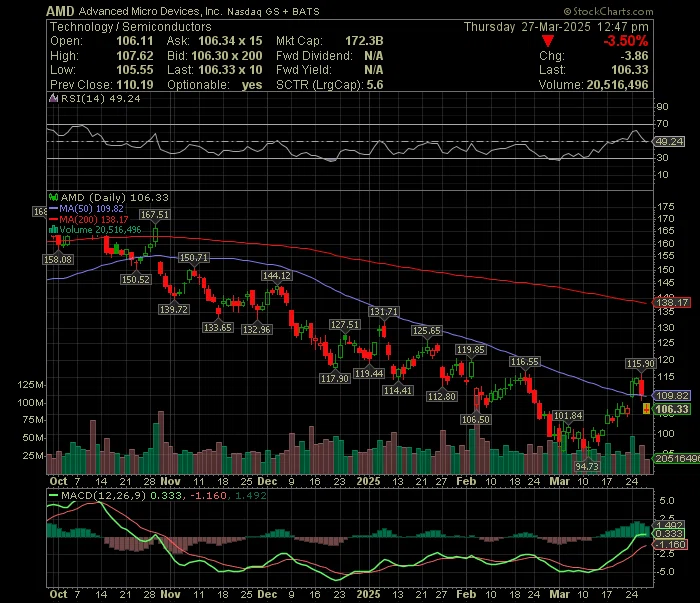
Task: Click the RSI(14) indicator icon
Action: (53, 98)
